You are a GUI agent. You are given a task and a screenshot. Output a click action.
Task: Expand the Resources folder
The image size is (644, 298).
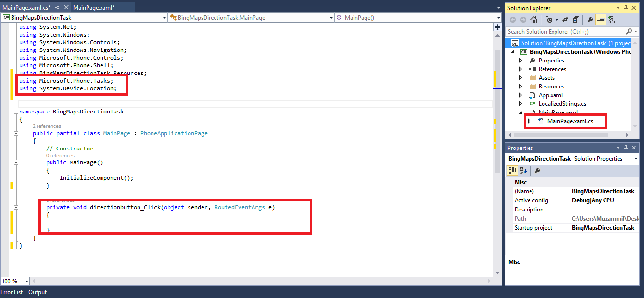pos(521,87)
